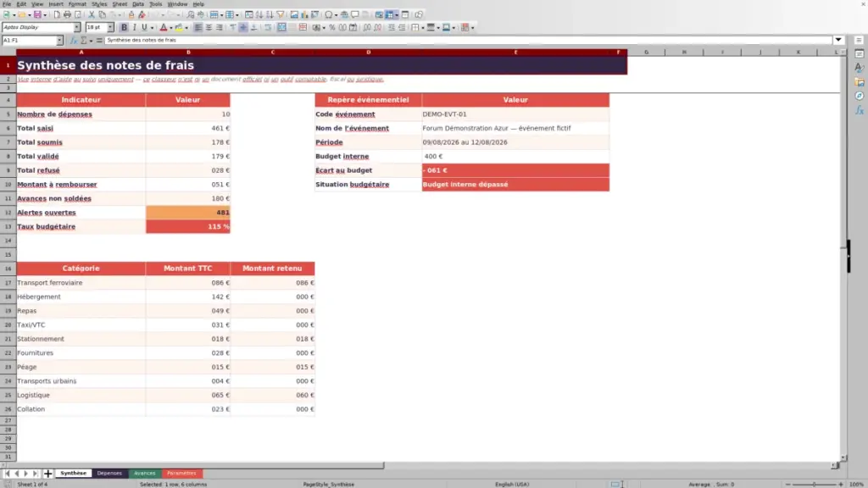Add a new sheet with plus button
The width and height of the screenshot is (868, 488).
point(47,474)
